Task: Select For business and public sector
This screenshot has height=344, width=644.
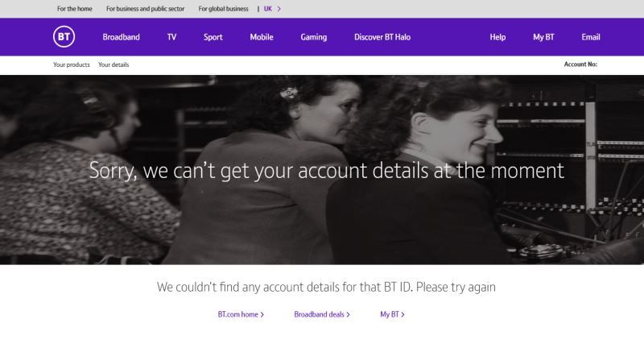Action: 146,9
